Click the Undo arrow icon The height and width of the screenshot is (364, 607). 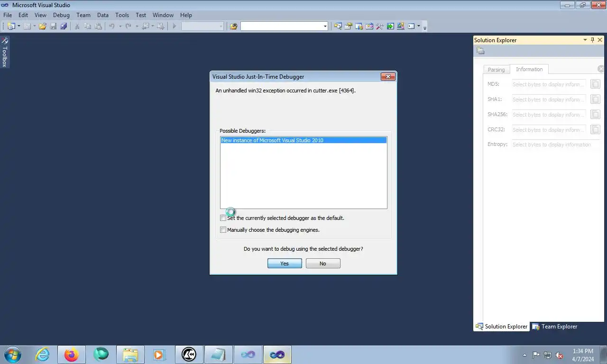[x=112, y=27]
